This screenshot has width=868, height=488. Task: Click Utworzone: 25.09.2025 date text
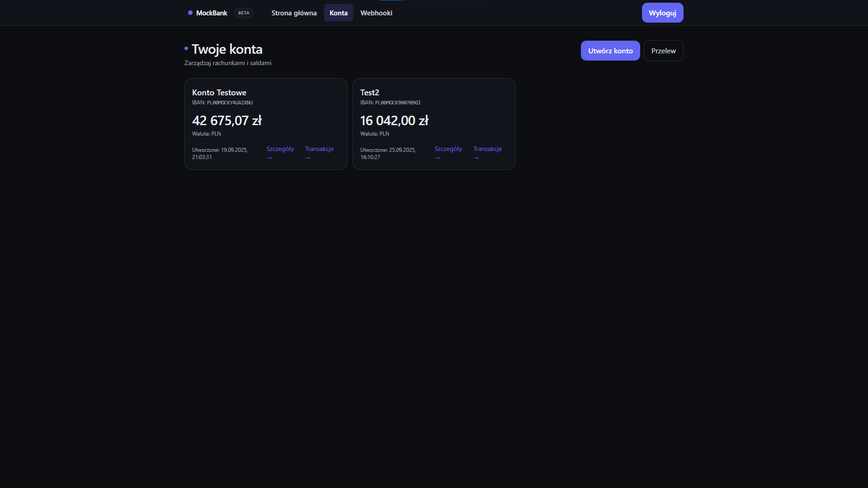point(388,153)
